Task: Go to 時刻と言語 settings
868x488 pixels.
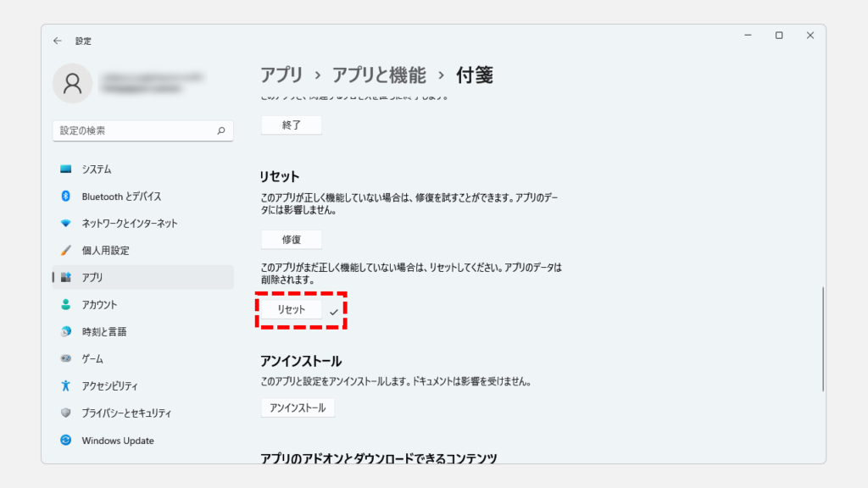Action: click(x=103, y=332)
